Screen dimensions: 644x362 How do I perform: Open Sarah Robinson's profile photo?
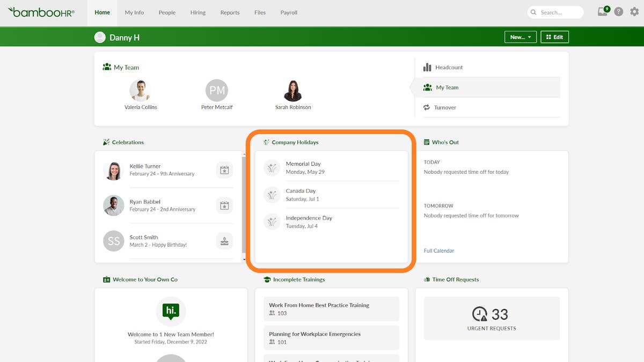pyautogui.click(x=293, y=90)
